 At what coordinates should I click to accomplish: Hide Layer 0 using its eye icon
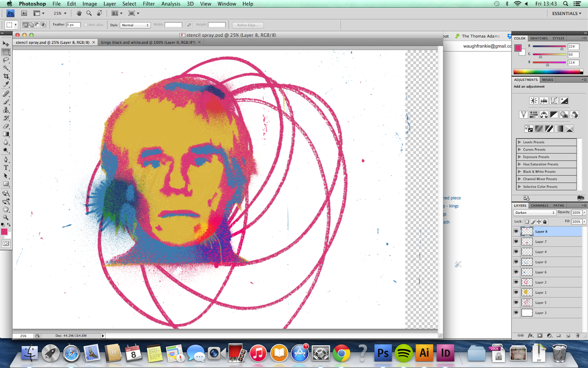point(516,262)
